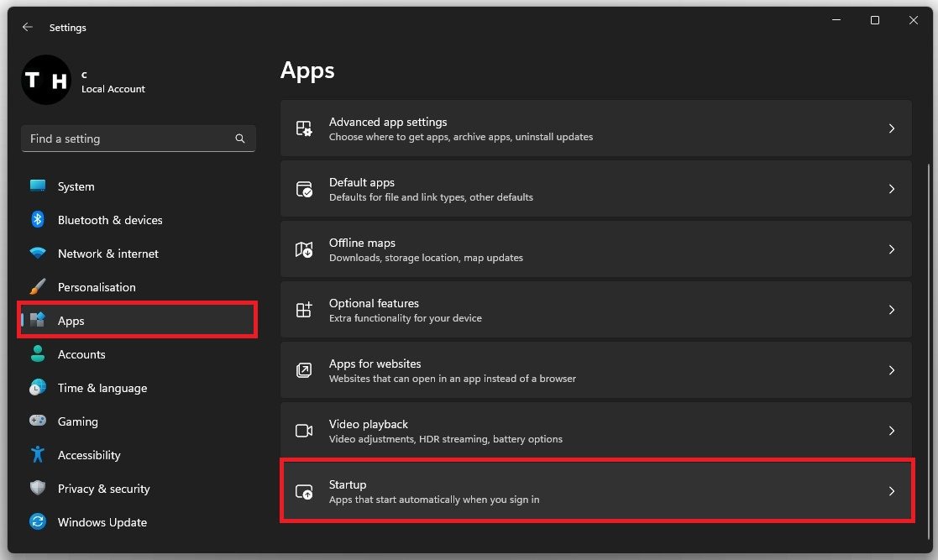Click the Gaming controller icon

(x=38, y=421)
